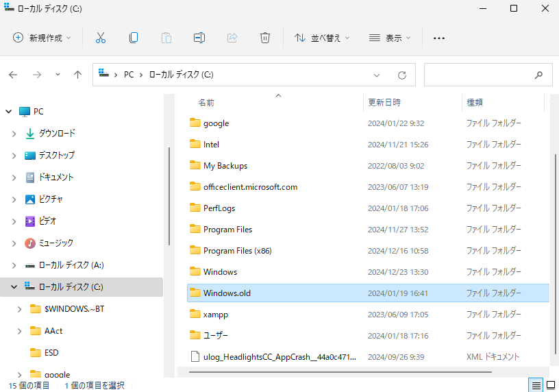The height and width of the screenshot is (392, 559).
Task: Click inside the search input box
Action: [477, 75]
